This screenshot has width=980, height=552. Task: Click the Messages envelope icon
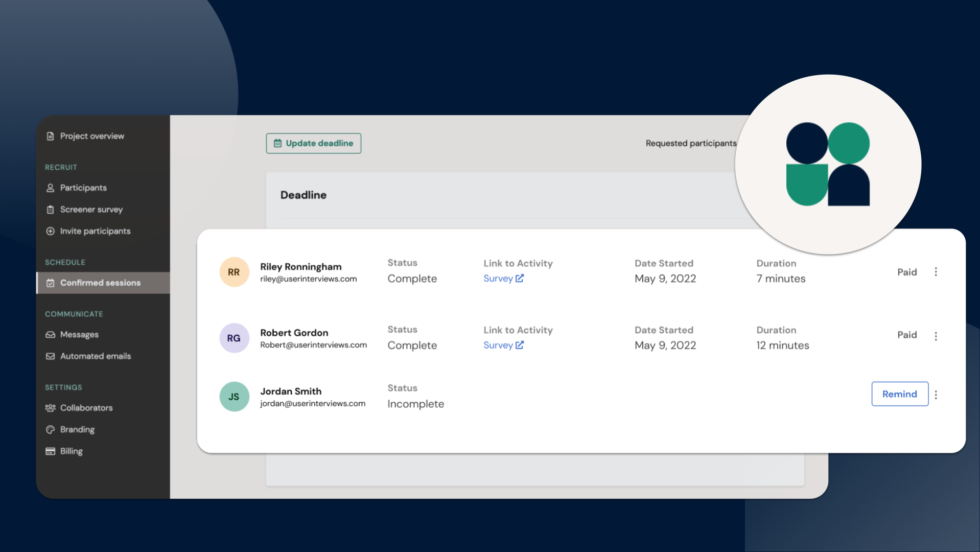pos(50,334)
